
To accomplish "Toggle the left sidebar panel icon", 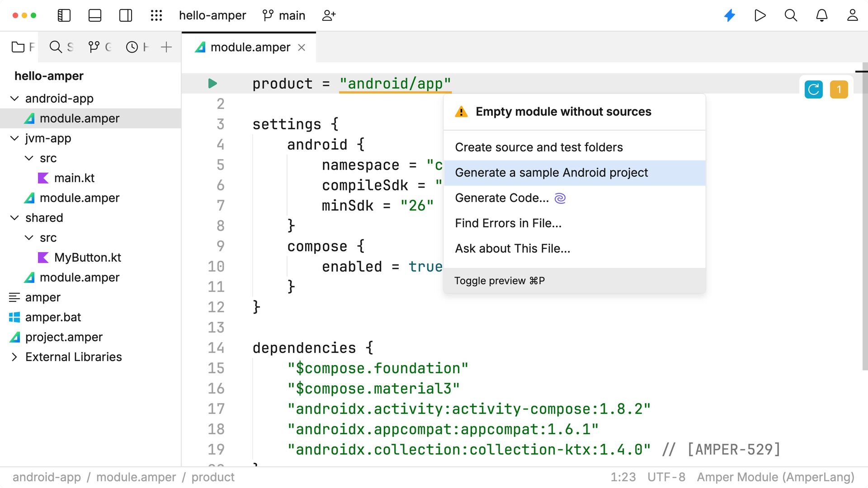I will (64, 15).
